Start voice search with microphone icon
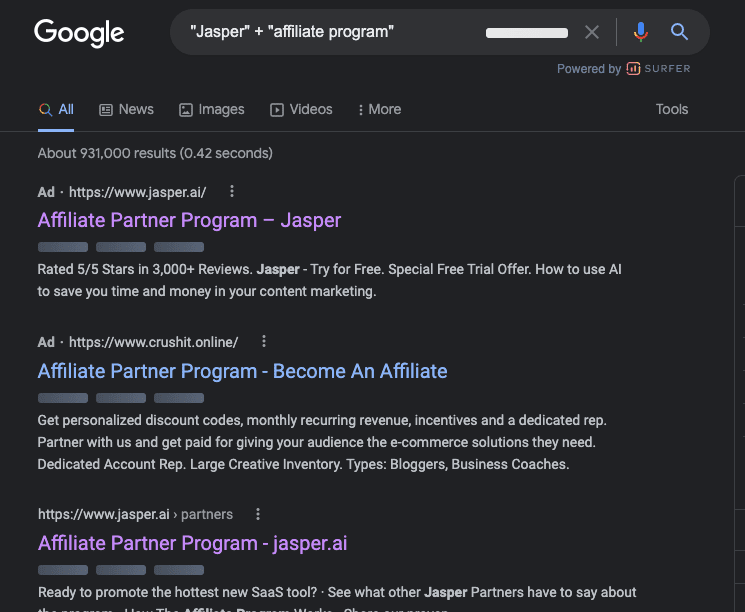Screen dimensions: 745x612 point(640,32)
